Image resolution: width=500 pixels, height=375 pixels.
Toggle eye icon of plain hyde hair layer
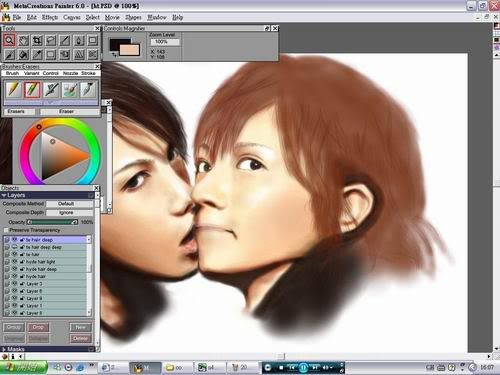click(15, 276)
